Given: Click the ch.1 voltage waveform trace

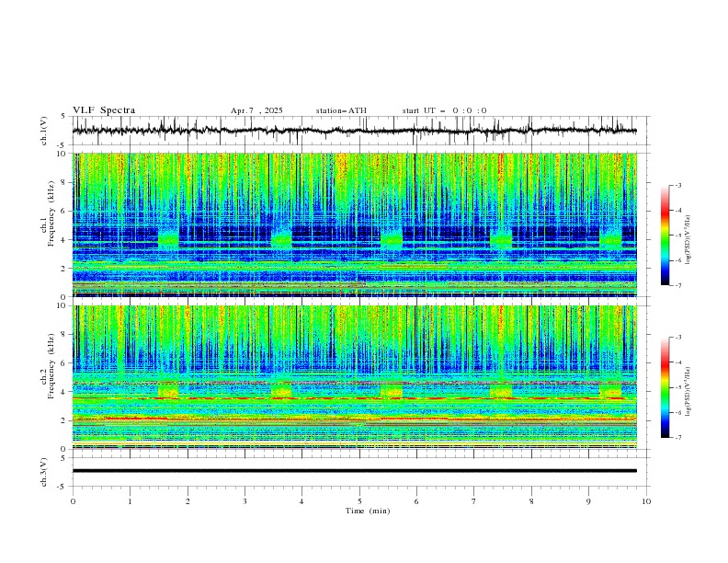Looking at the screenshot, I should [x=354, y=131].
